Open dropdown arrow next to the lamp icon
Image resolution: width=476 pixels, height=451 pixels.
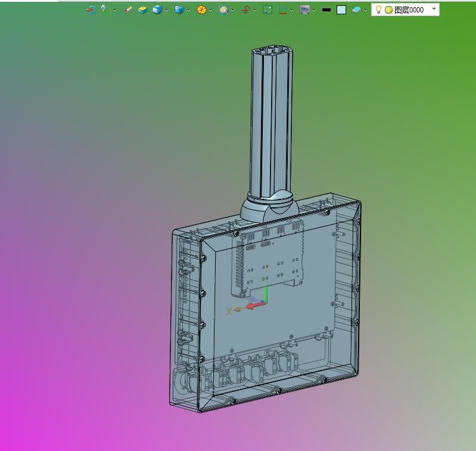point(115,10)
